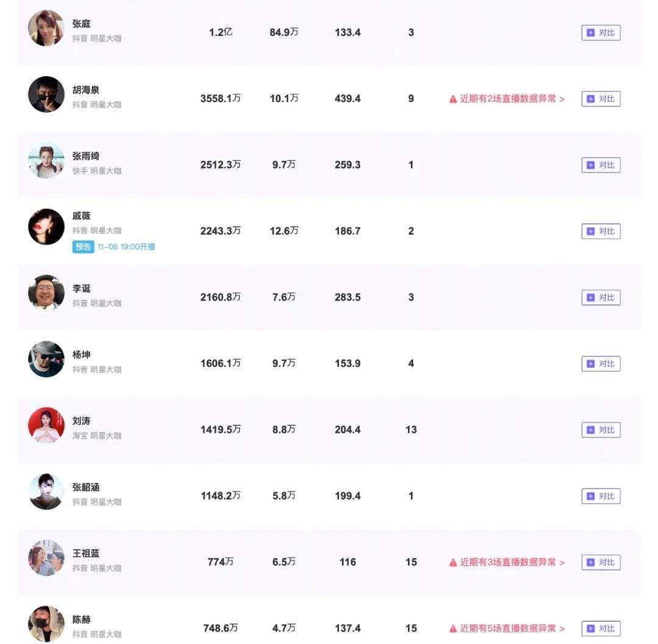Add 胡海泉 to comparison via 对比
Viewport: 658px width, 644px height.
(x=601, y=99)
